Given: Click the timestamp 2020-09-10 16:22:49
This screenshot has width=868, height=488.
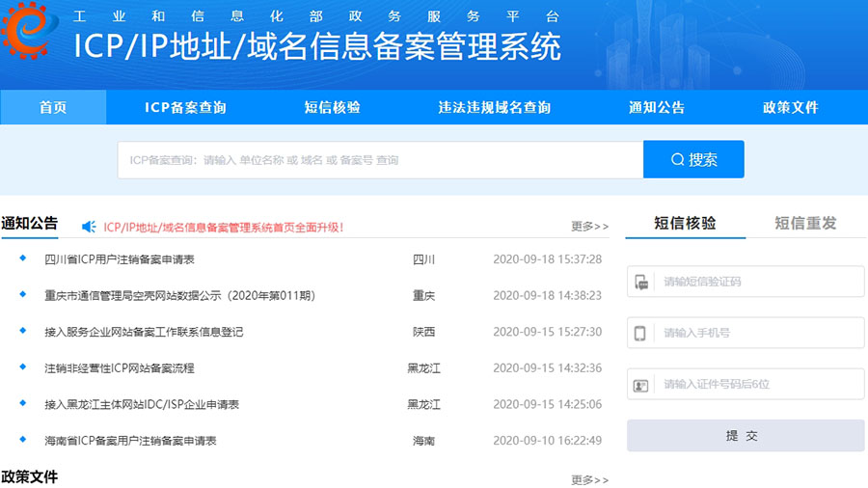Looking at the screenshot, I should click(548, 441).
